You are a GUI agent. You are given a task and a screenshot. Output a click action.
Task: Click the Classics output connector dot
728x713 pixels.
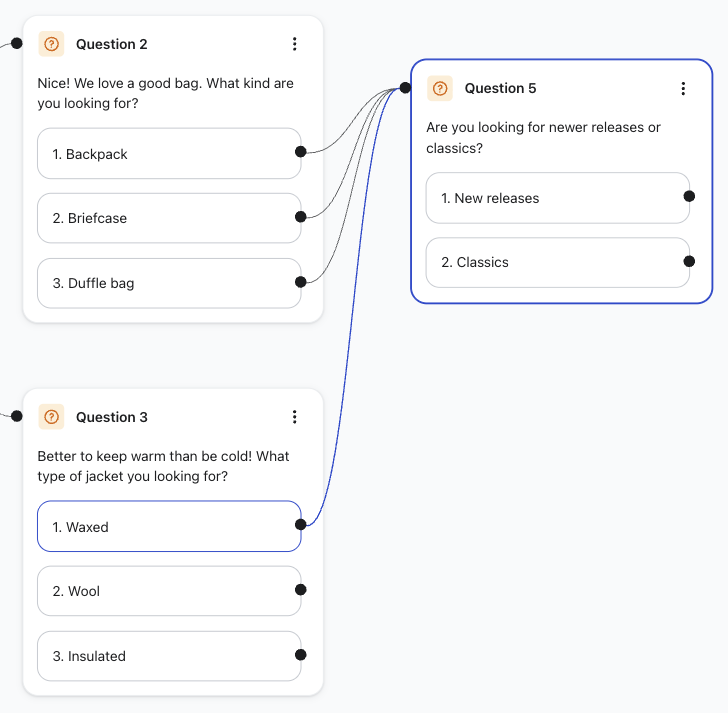pyautogui.click(x=689, y=262)
